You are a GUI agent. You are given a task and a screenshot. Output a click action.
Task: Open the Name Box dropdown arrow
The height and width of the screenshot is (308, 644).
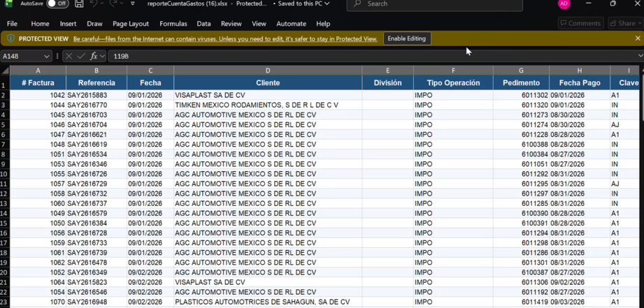point(47,56)
